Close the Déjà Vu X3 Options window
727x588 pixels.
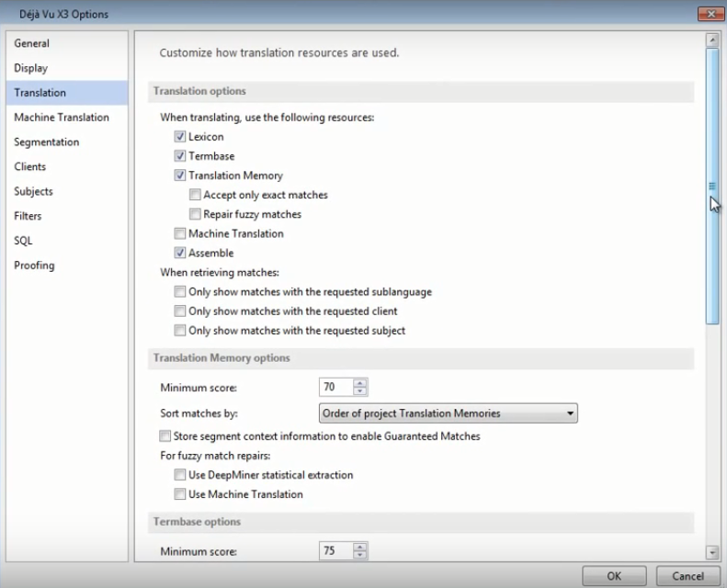click(710, 14)
